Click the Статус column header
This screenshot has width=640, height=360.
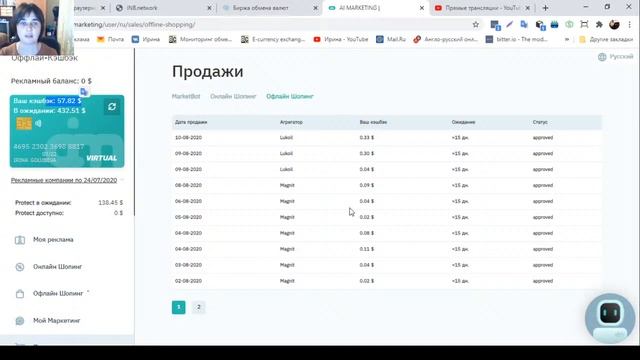[540, 122]
